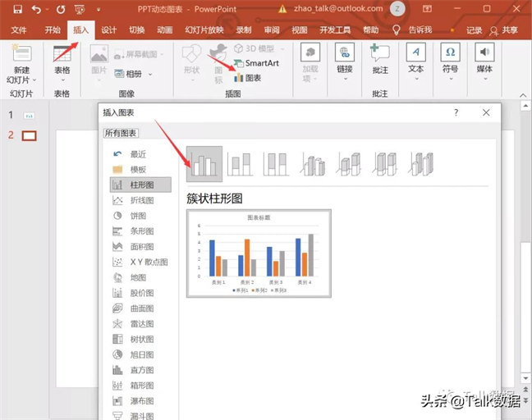Click the help question mark in the dialog
The height and width of the screenshot is (420, 532).
click(456, 112)
